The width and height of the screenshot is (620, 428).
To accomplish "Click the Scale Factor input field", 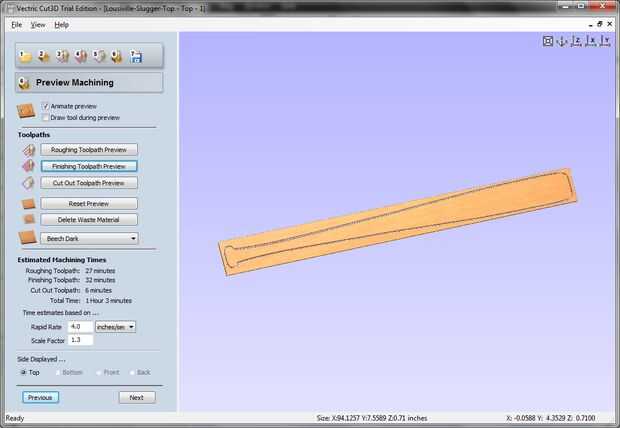I will click(x=81, y=340).
